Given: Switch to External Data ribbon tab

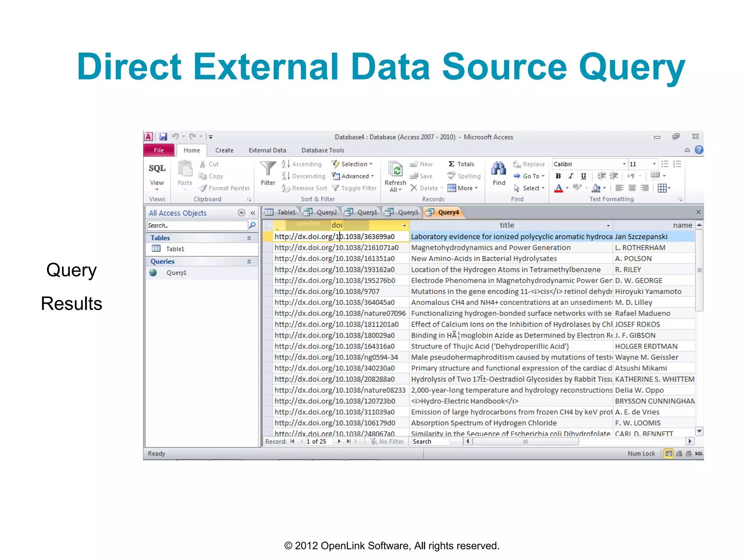Looking at the screenshot, I should tap(267, 150).
